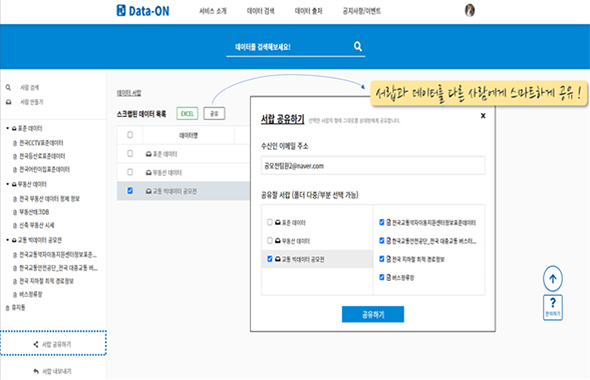Open the 데이터 검색 menu
Screen dimensions: 590x380
click(260, 11)
